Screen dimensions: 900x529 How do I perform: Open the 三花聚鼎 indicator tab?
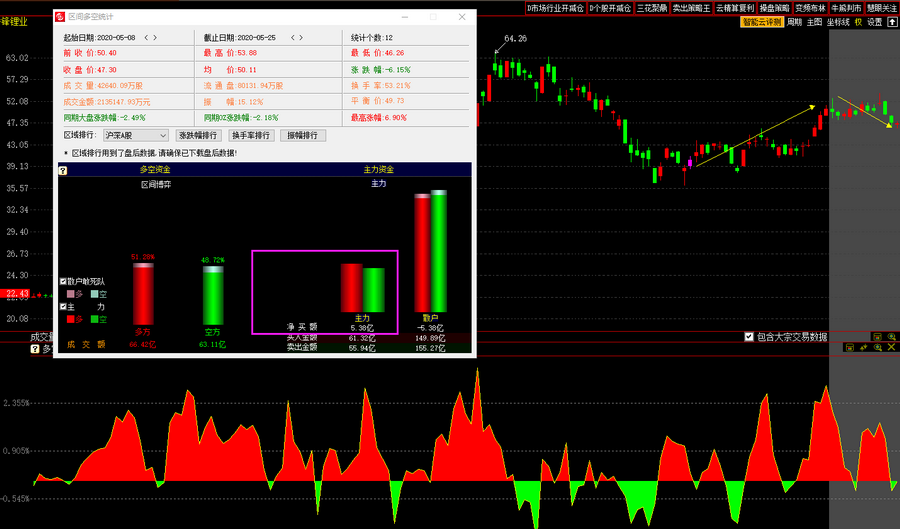pyautogui.click(x=651, y=7)
